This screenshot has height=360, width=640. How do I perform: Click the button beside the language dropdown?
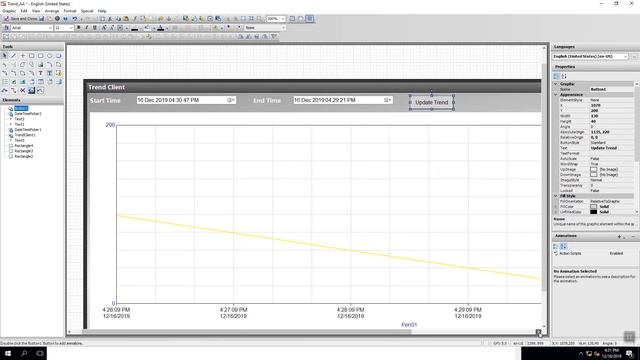(634, 56)
